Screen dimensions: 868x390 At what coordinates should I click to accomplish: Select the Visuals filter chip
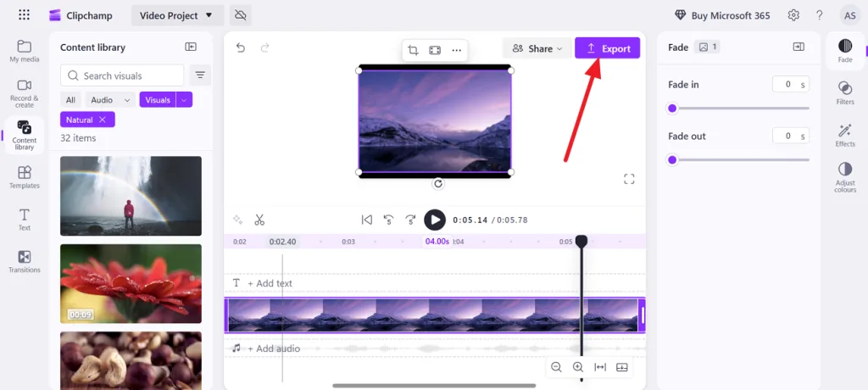point(158,100)
